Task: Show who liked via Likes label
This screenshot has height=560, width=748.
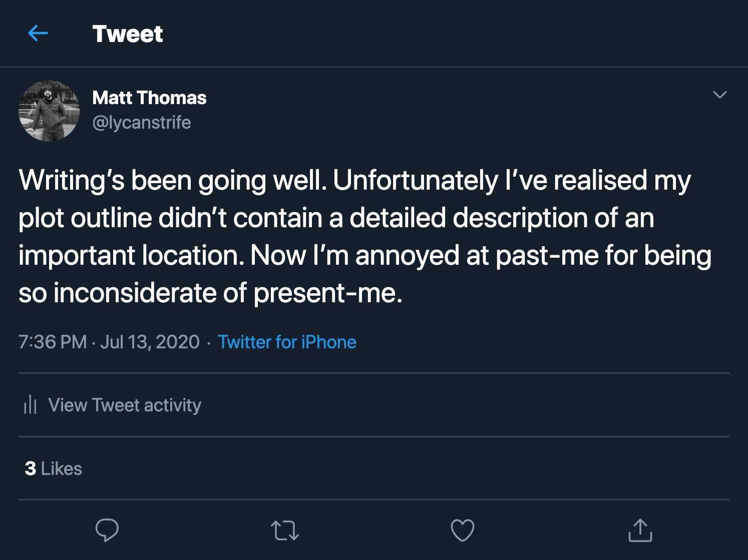Action: tap(62, 468)
